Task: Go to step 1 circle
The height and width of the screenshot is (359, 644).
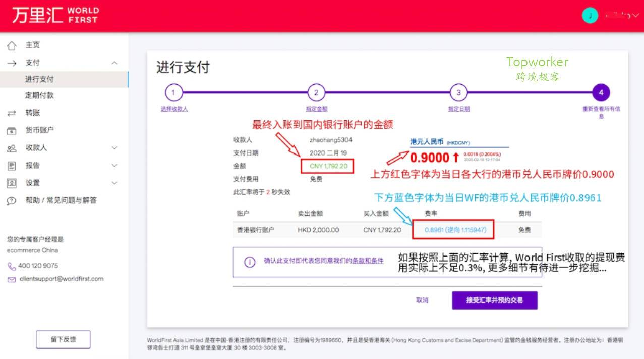Action: coord(173,92)
